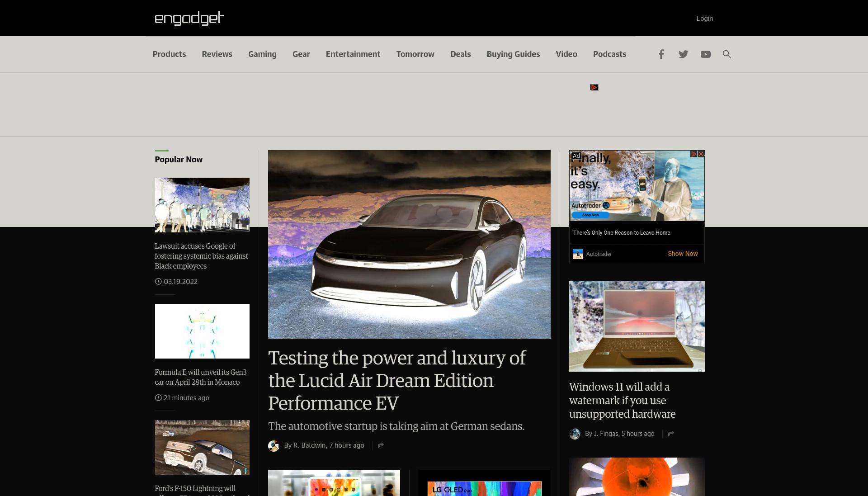The width and height of the screenshot is (868, 496).
Task: Click the "03.19.2022" date text
Action: point(180,282)
